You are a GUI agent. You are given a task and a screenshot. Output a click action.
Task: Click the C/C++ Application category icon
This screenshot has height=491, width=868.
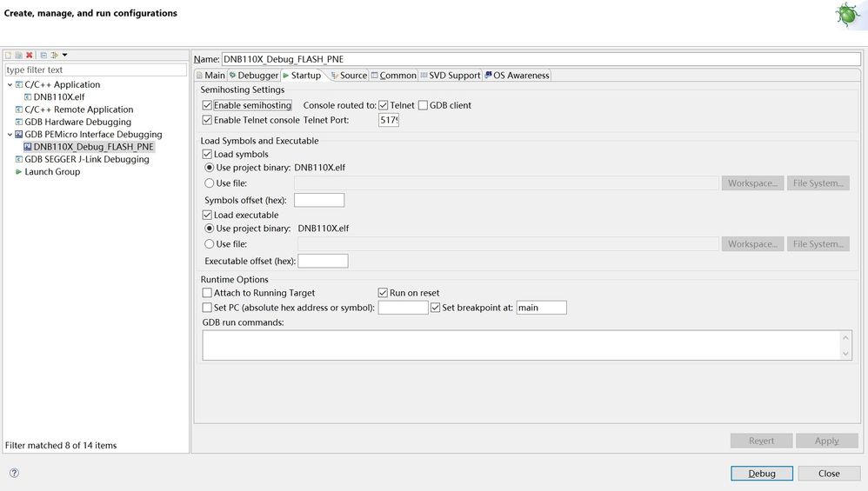pyautogui.click(x=19, y=84)
